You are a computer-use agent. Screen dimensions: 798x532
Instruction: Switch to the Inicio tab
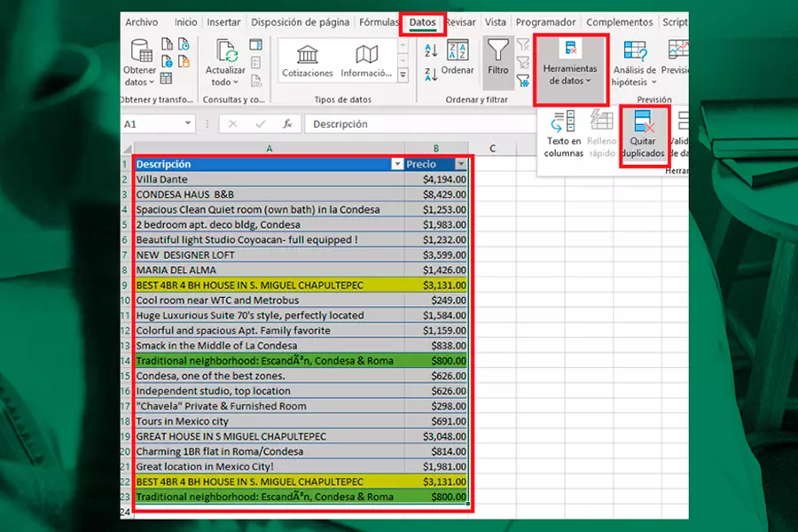pos(186,22)
